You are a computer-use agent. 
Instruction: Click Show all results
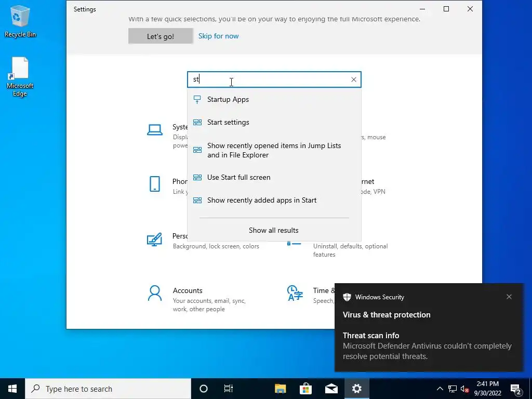[274, 230]
